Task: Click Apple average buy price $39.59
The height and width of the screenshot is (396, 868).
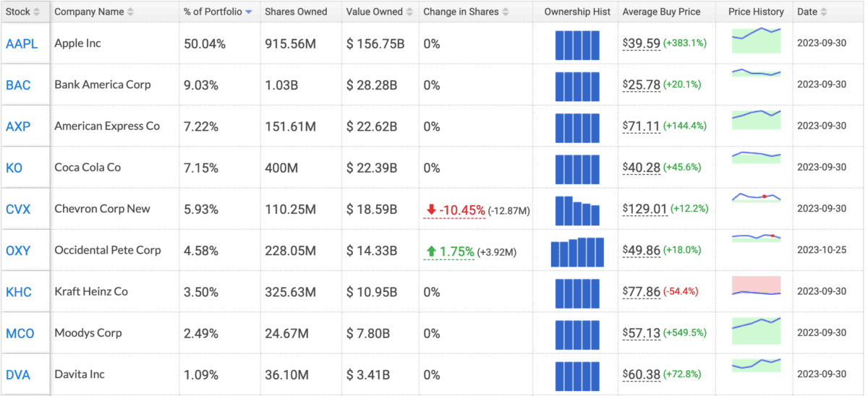Action: (x=641, y=43)
